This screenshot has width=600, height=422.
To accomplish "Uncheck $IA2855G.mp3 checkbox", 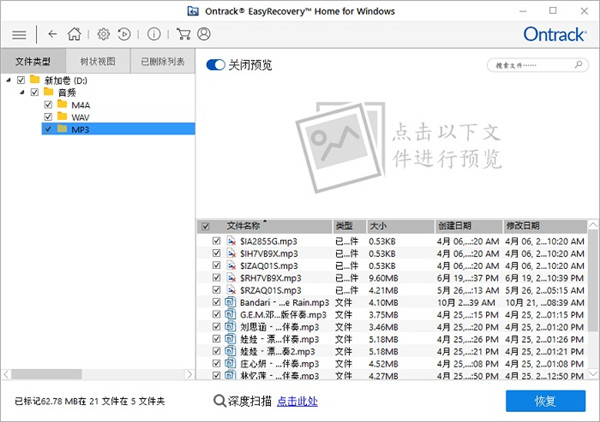I will tap(216, 241).
